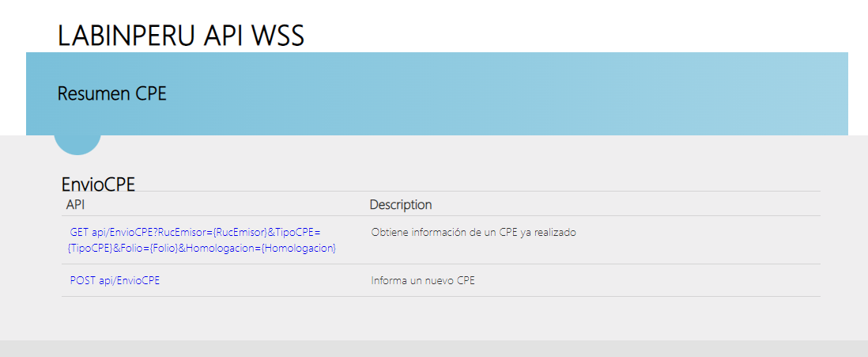This screenshot has height=357, width=868.
Task: Select the EnvioCPE section heading
Action: click(98, 184)
